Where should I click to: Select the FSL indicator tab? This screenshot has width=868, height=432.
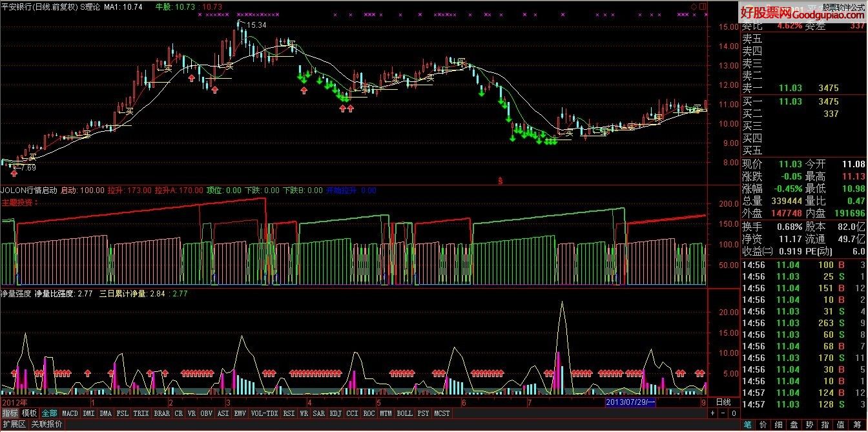[x=122, y=413]
